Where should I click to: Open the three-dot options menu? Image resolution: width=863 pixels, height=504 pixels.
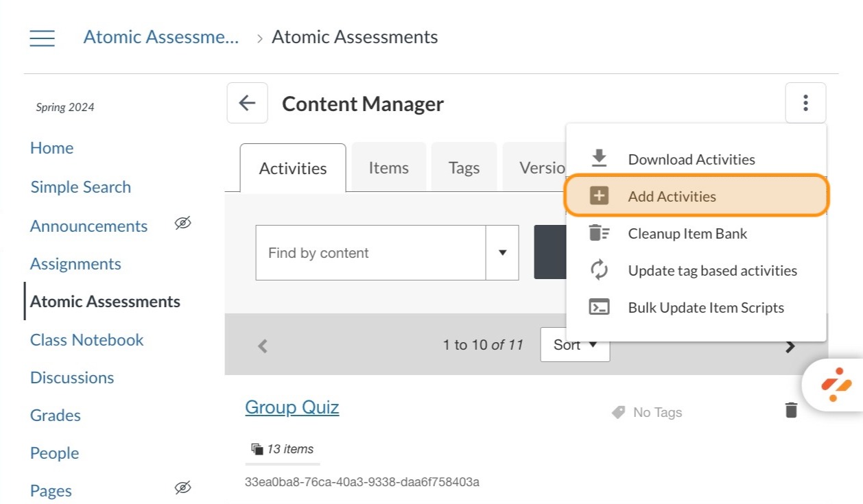click(805, 104)
